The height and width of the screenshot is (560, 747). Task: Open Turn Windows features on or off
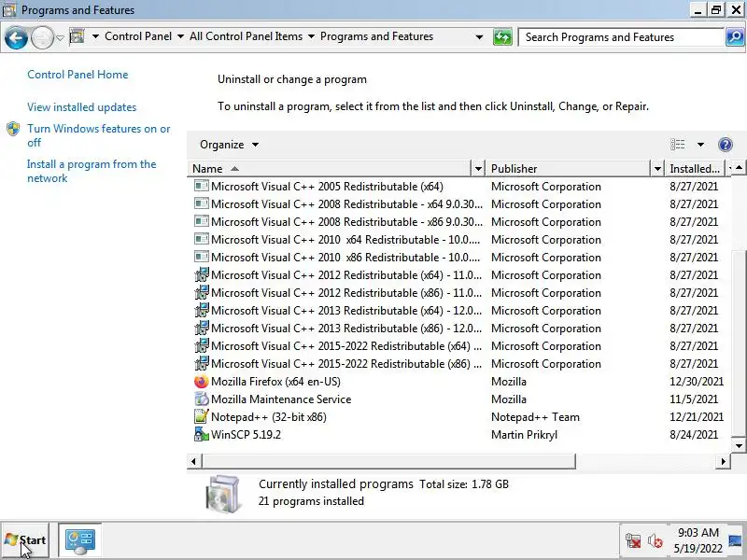99,135
